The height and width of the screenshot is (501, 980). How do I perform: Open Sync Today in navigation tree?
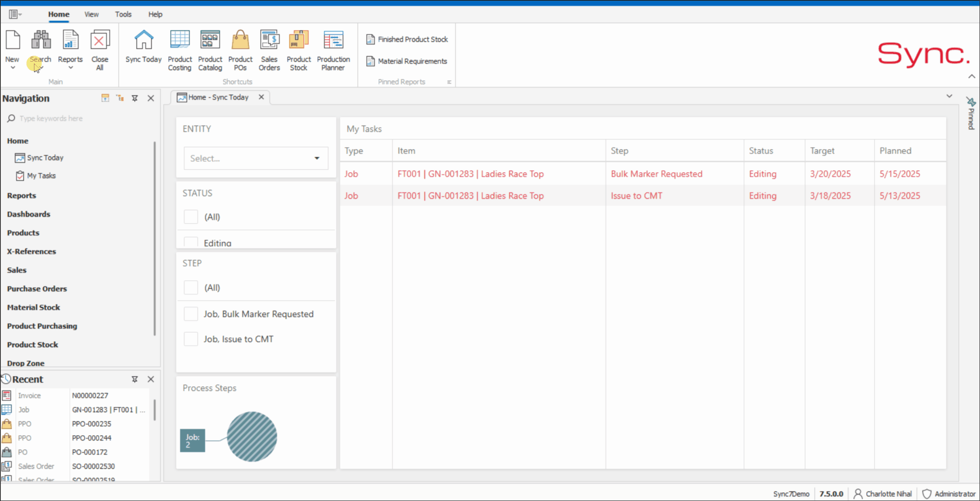coord(39,158)
